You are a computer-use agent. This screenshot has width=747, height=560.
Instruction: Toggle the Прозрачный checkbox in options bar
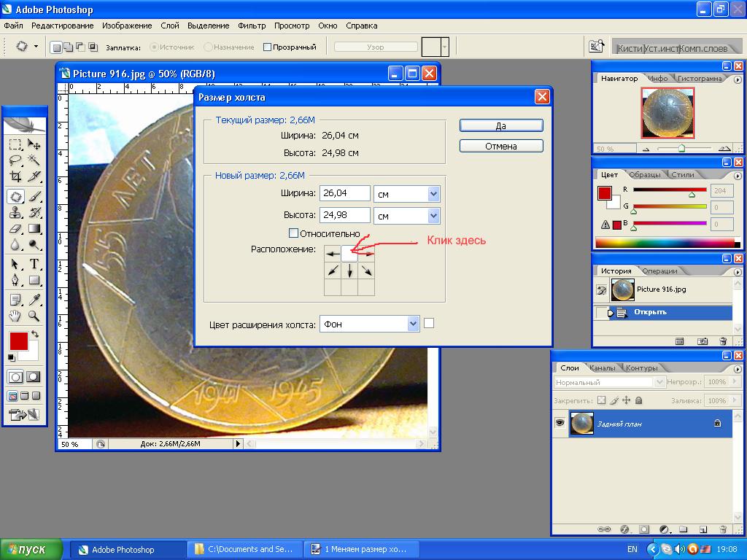267,47
